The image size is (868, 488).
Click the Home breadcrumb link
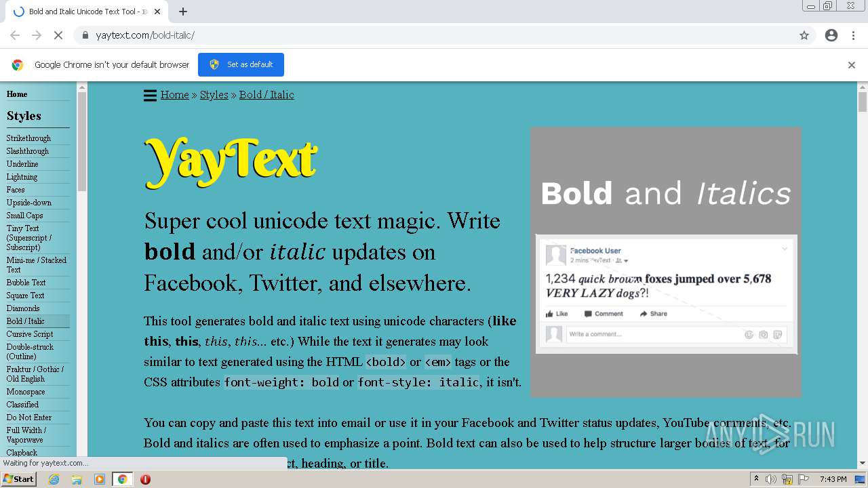click(175, 95)
